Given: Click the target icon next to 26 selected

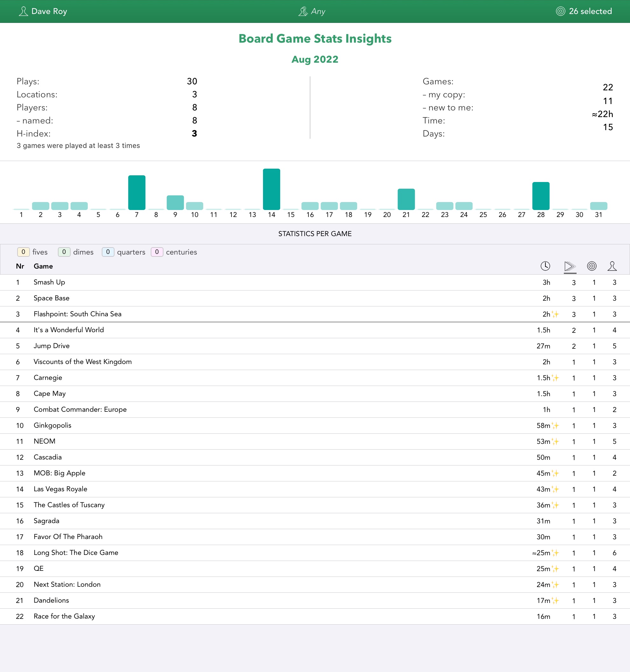Looking at the screenshot, I should (560, 11).
